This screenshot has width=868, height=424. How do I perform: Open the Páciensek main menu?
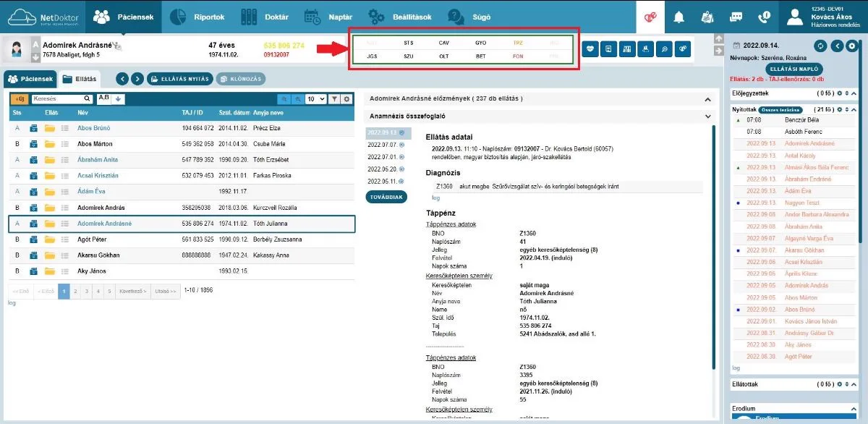coord(124,17)
